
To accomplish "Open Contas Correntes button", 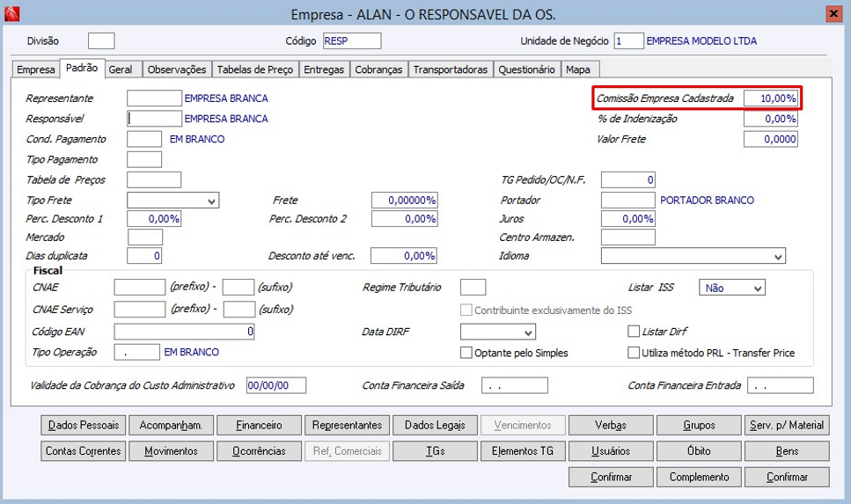I will pyautogui.click(x=84, y=451).
